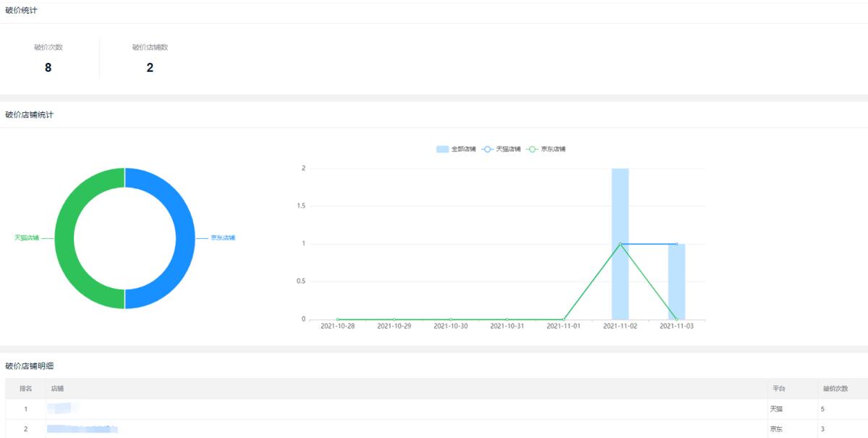Image resolution: width=868 pixels, height=438 pixels.
Task: Hide the 天猫店铺 line via legend
Action: 501,149
